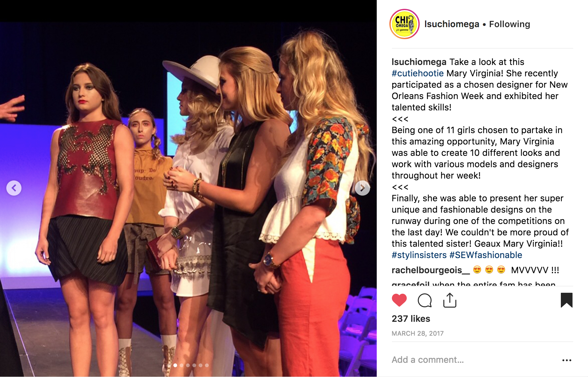Unlike the post with the red heart
588x377 pixels.
pos(399,300)
